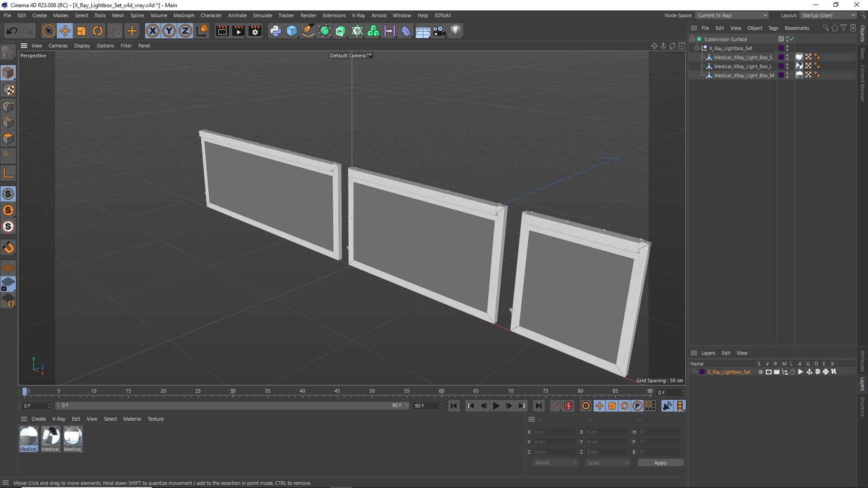Screen dimensions: 868x488
Task: Add a Light object
Action: point(456,31)
